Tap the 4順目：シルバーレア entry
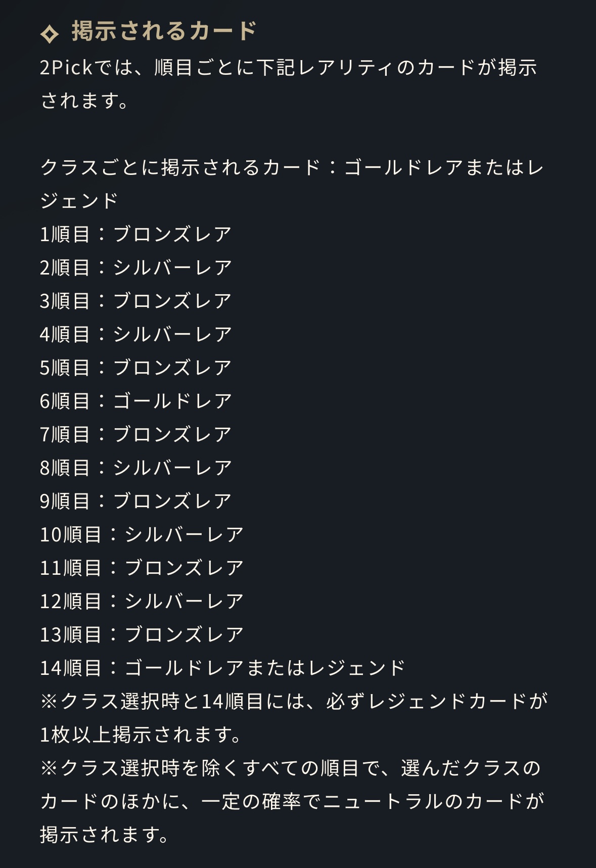This screenshot has width=596, height=868. click(x=135, y=334)
